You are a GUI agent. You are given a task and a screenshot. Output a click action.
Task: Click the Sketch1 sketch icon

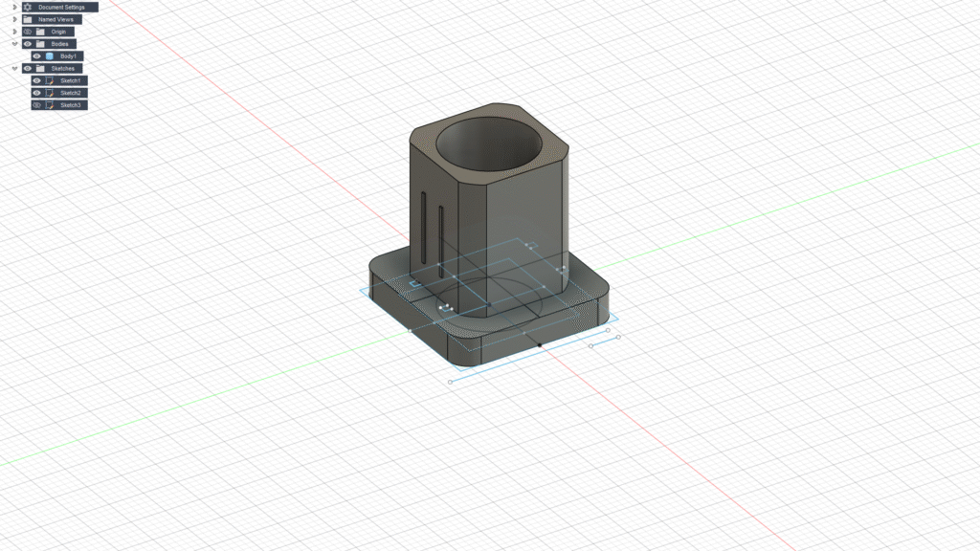click(x=49, y=80)
